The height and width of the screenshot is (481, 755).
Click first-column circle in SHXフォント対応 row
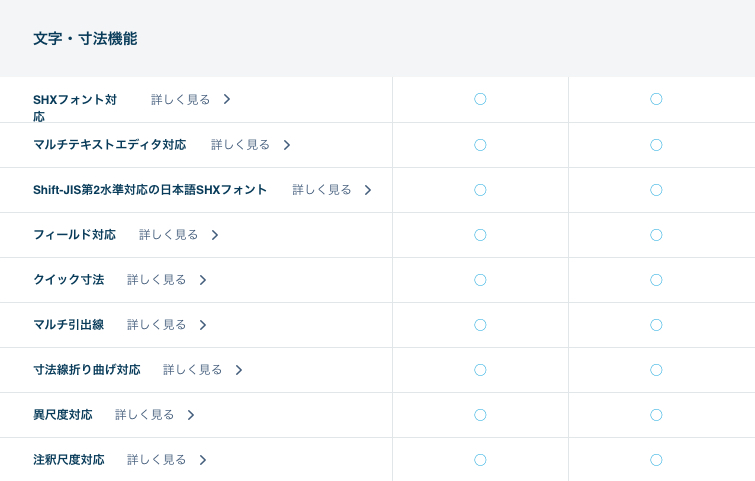(480, 99)
